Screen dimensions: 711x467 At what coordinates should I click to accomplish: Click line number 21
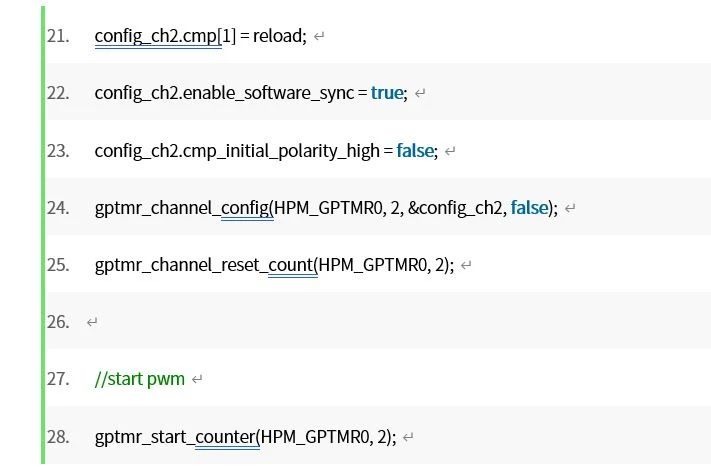[58, 36]
